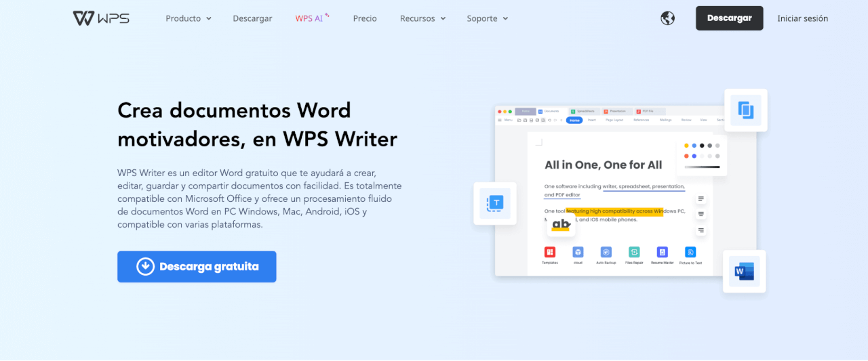The image size is (868, 361).
Task: Expand the Producto dropdown menu
Action: coord(189,18)
